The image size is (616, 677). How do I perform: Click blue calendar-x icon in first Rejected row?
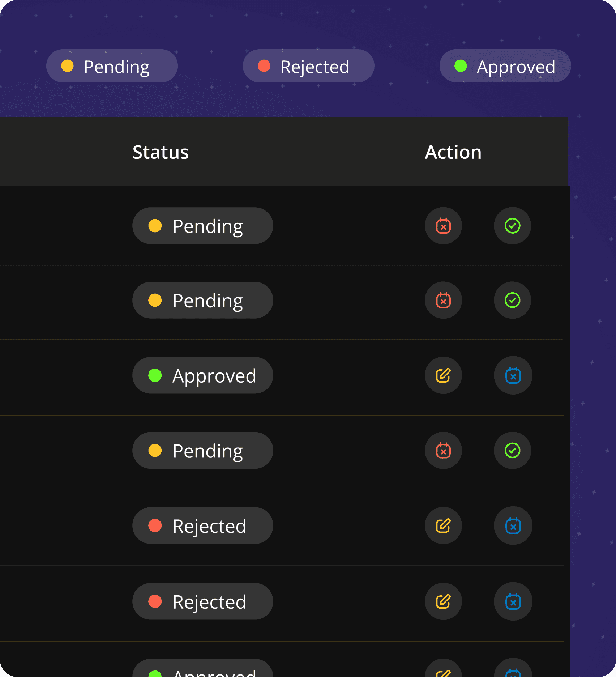[x=513, y=525]
